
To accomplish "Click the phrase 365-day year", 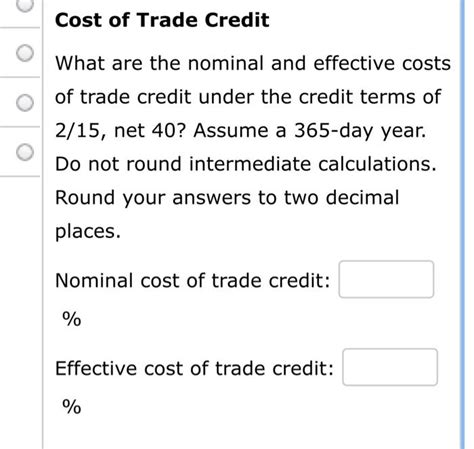I will coord(360,130).
